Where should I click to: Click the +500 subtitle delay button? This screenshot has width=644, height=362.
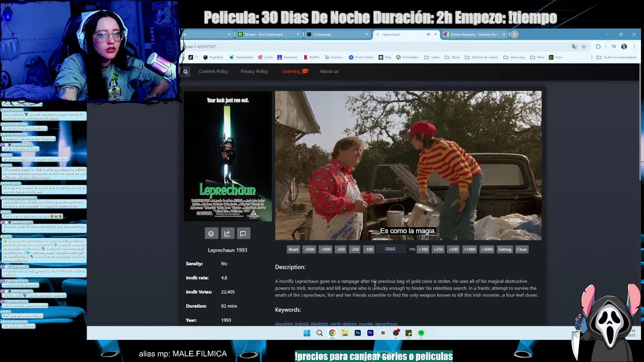click(453, 249)
